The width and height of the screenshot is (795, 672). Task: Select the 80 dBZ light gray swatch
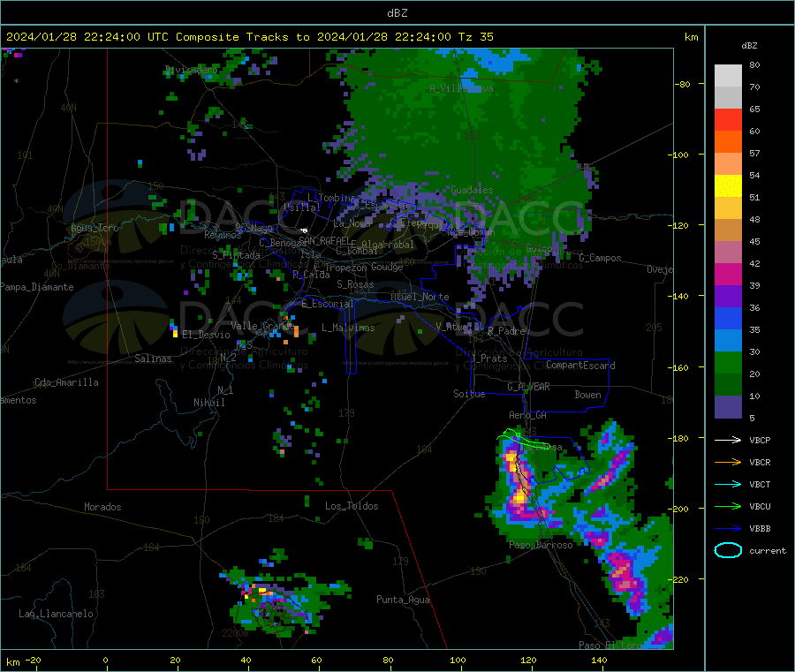click(x=728, y=76)
